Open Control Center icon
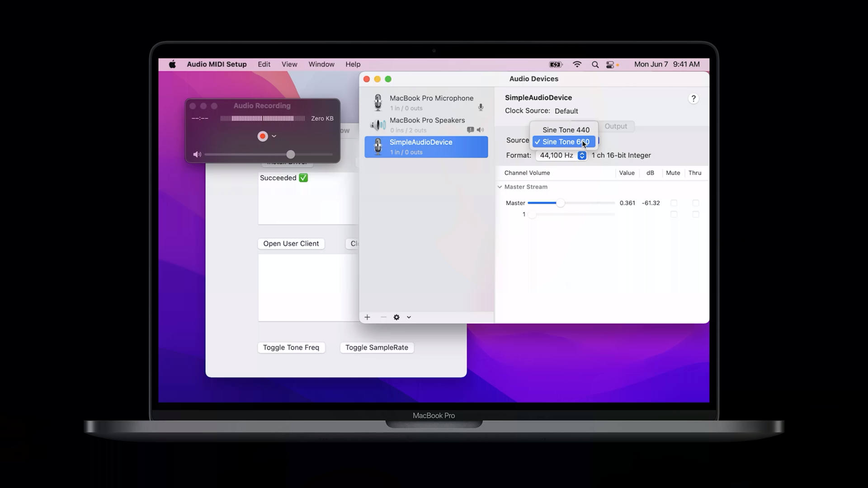The height and width of the screenshot is (488, 868). [x=610, y=65]
